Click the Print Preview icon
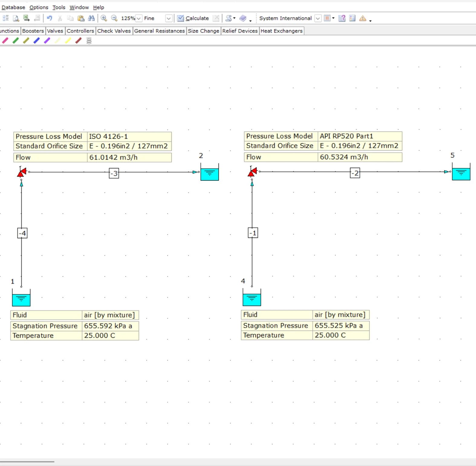 coord(16,18)
